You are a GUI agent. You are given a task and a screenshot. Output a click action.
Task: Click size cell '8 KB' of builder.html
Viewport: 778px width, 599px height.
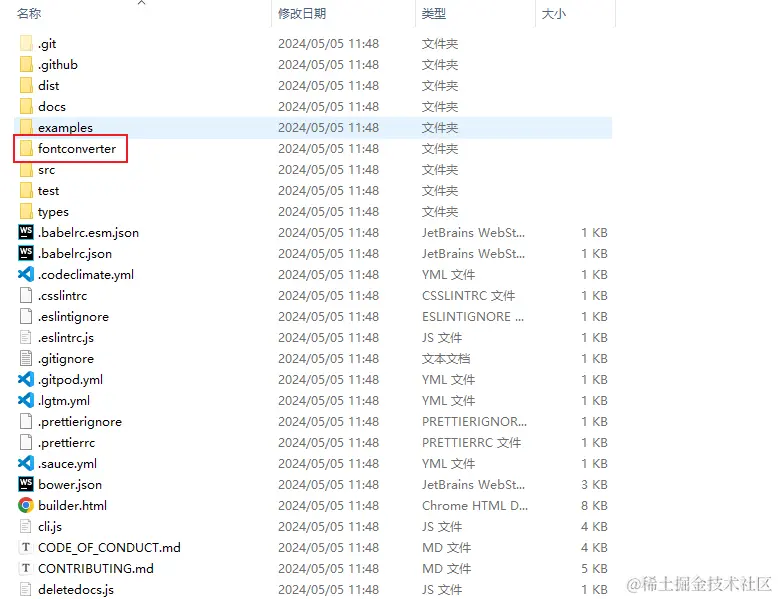coord(594,505)
